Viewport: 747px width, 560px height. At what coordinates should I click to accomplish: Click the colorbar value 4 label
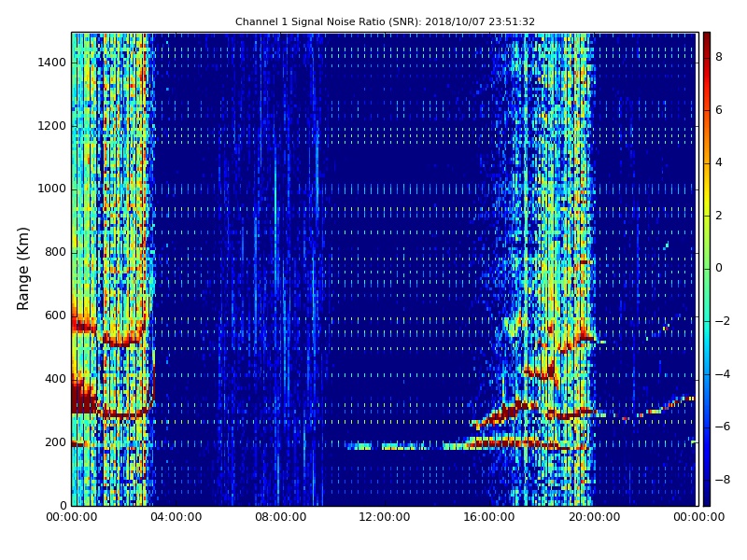pos(719,162)
